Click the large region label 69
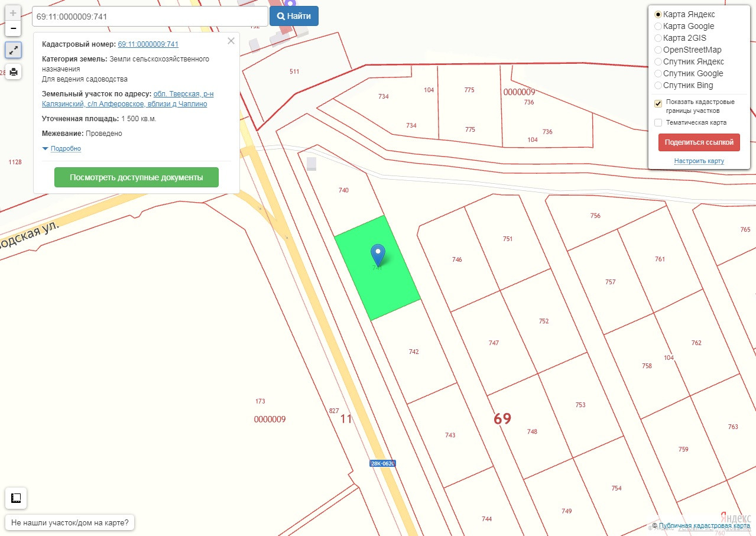This screenshot has height=536, width=756. click(x=502, y=419)
